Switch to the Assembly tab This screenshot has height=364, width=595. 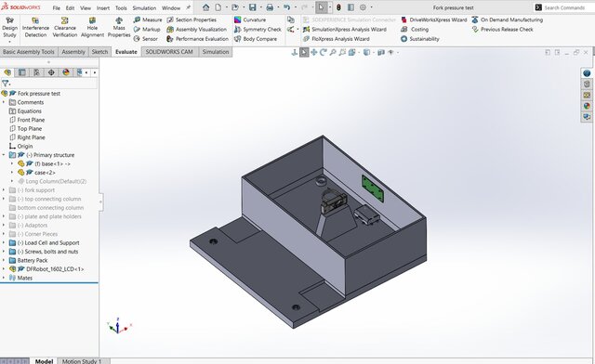point(73,52)
